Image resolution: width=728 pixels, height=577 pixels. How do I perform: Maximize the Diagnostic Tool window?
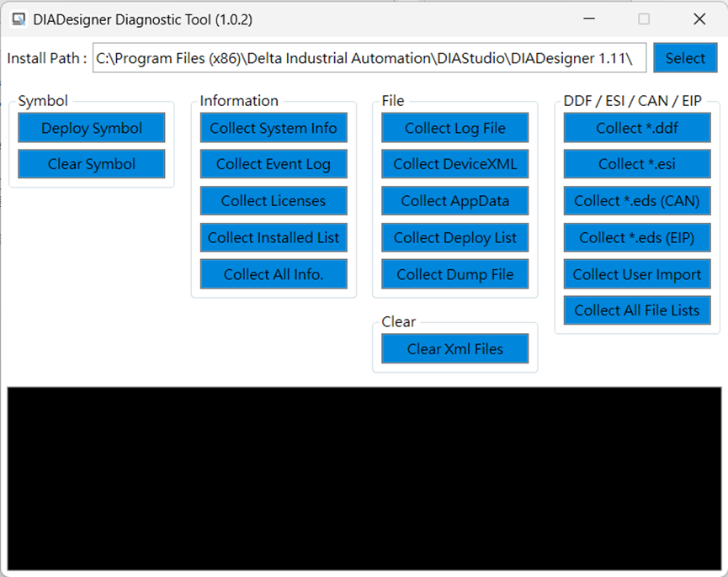pyautogui.click(x=644, y=19)
